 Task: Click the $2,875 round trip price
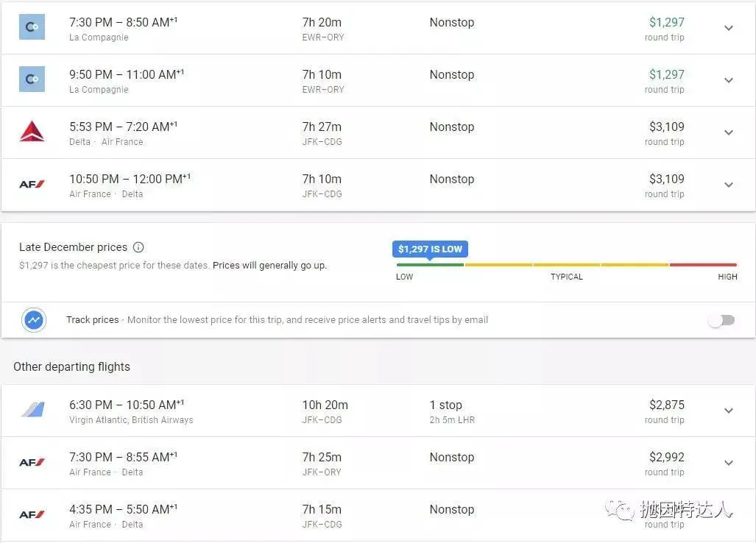pos(666,405)
